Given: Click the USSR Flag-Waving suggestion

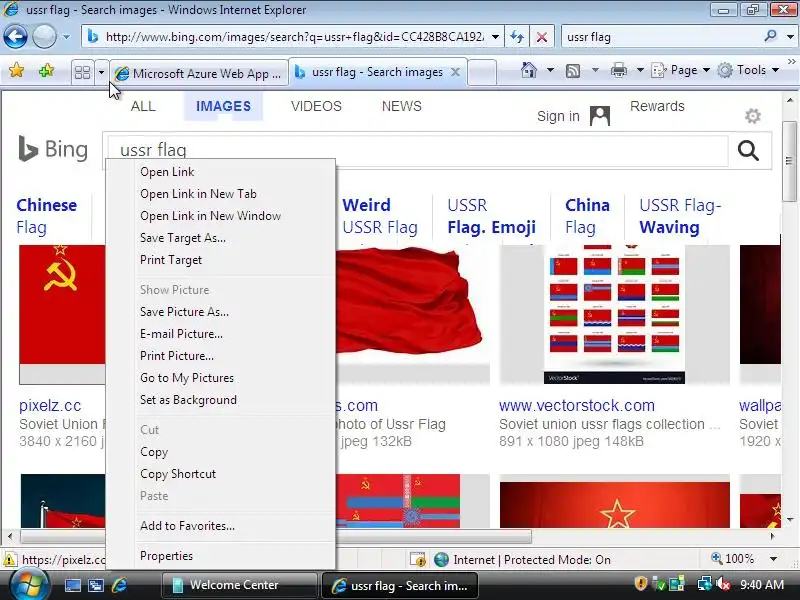Looking at the screenshot, I should pyautogui.click(x=680, y=216).
